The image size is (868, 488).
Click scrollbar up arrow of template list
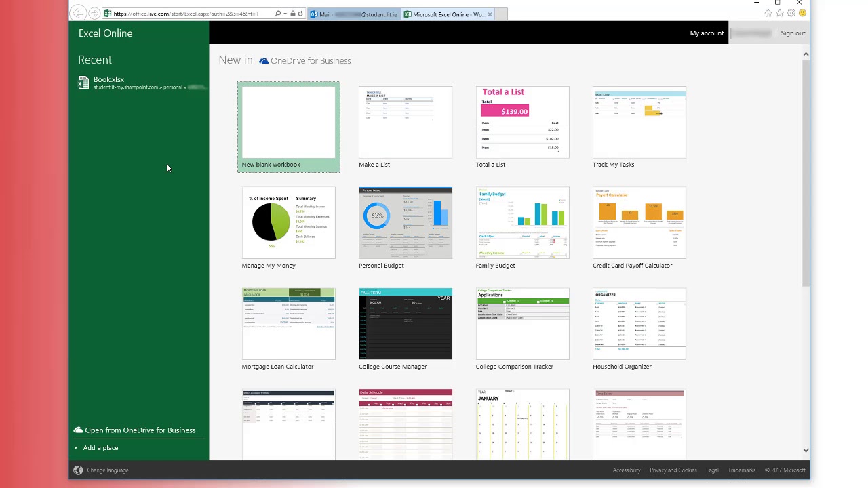coord(806,54)
